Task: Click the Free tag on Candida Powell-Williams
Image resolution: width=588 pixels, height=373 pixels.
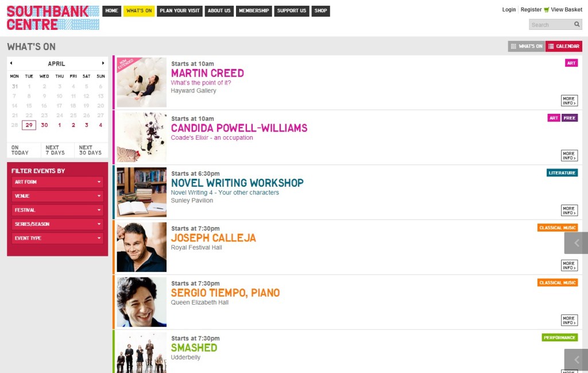Action: click(570, 118)
